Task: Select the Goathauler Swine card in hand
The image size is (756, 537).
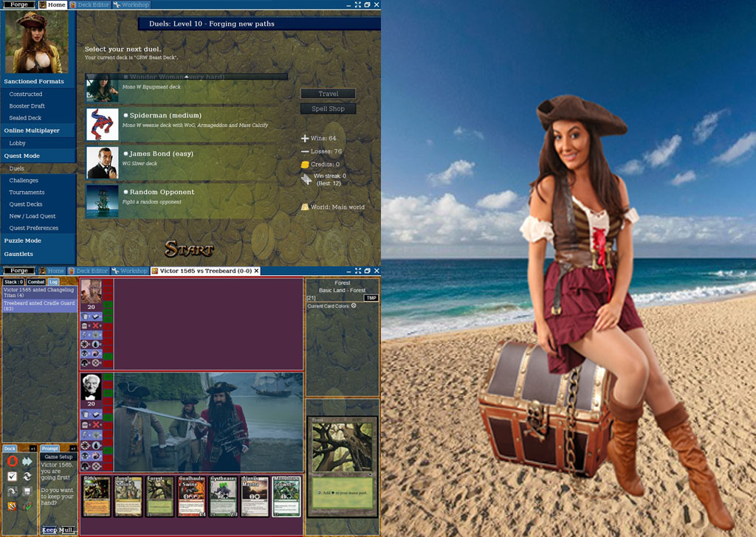Action: coord(191,496)
